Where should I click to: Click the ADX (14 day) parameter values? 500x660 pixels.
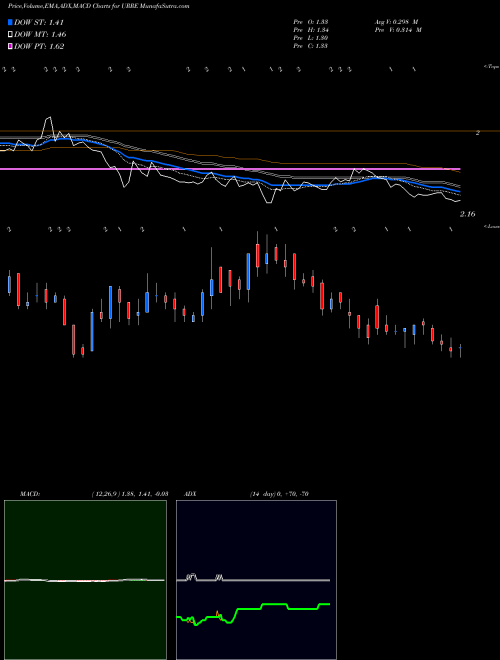(x=279, y=494)
